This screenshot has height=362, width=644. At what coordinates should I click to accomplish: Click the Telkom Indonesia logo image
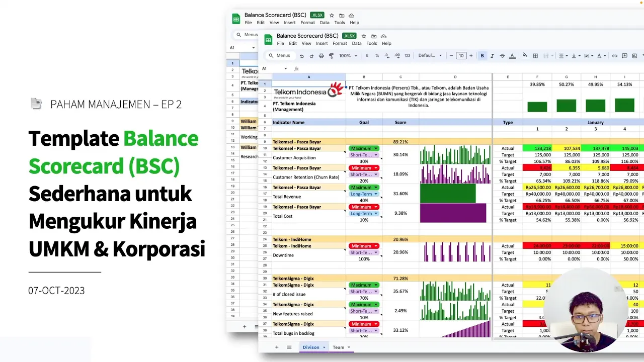click(309, 90)
